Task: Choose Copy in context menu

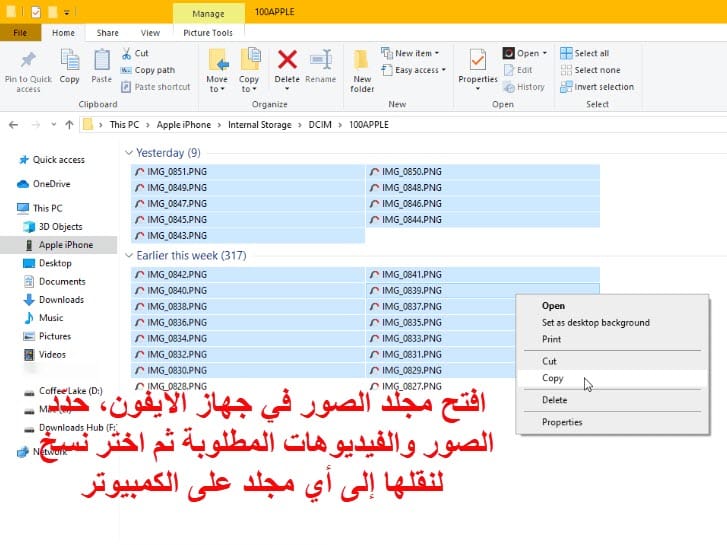Action: pyautogui.click(x=612, y=378)
